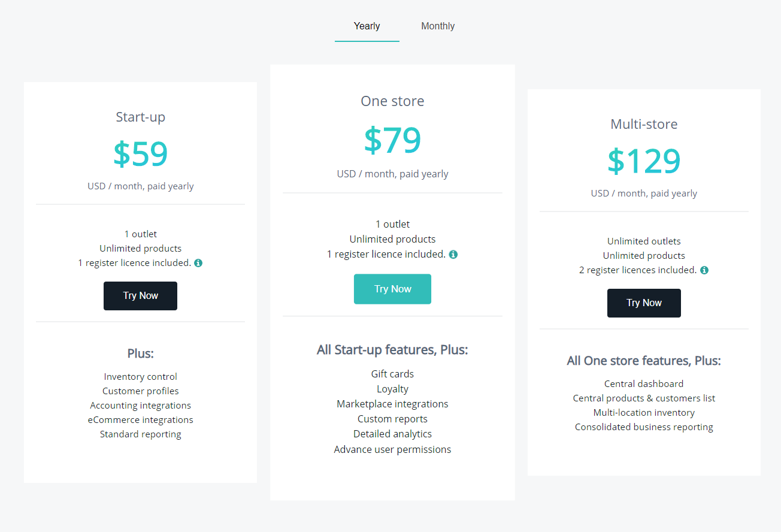Select the One store plan heading
This screenshot has width=781, height=532.
pyautogui.click(x=392, y=101)
